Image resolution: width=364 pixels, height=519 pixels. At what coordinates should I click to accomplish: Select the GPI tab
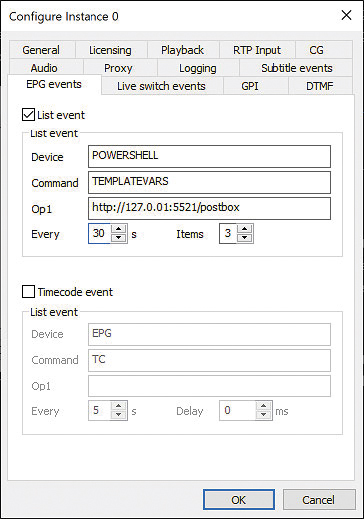point(250,86)
